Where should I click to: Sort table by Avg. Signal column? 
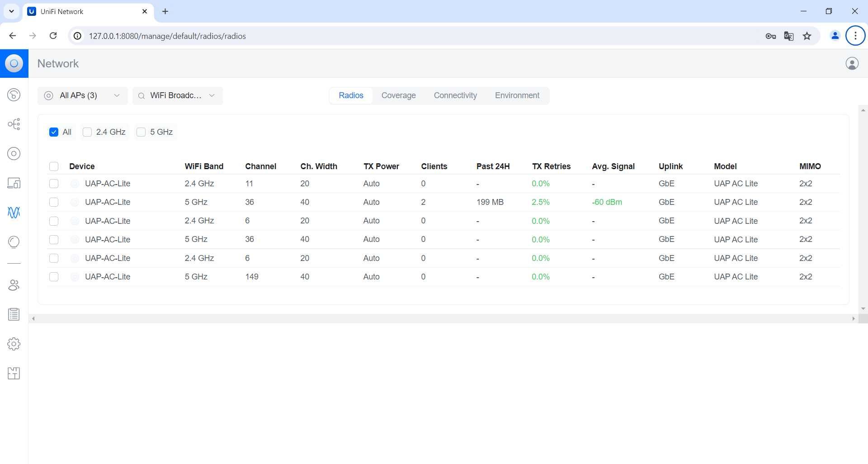613,166
